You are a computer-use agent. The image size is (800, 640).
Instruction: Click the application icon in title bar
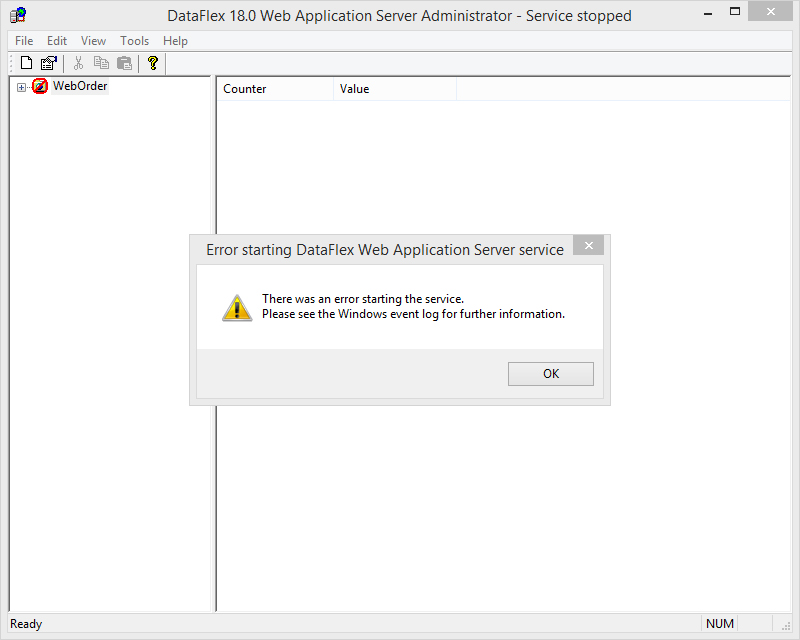tap(18, 15)
